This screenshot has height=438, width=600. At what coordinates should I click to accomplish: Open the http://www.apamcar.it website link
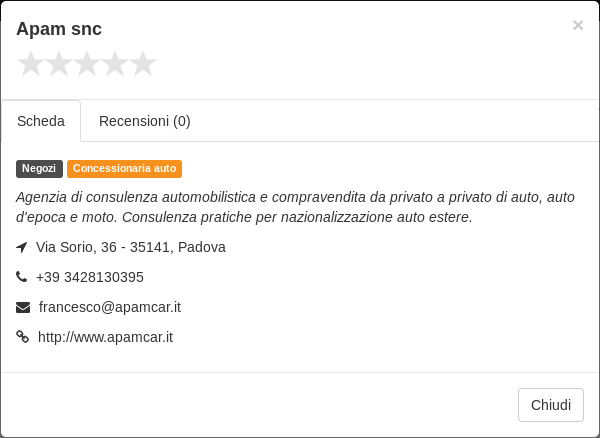[105, 337]
